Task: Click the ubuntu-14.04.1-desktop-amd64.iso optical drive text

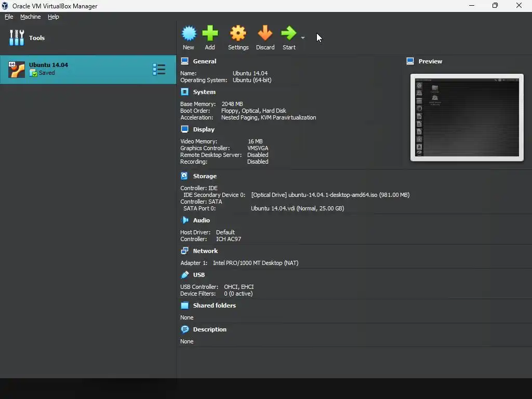Action: click(x=330, y=195)
